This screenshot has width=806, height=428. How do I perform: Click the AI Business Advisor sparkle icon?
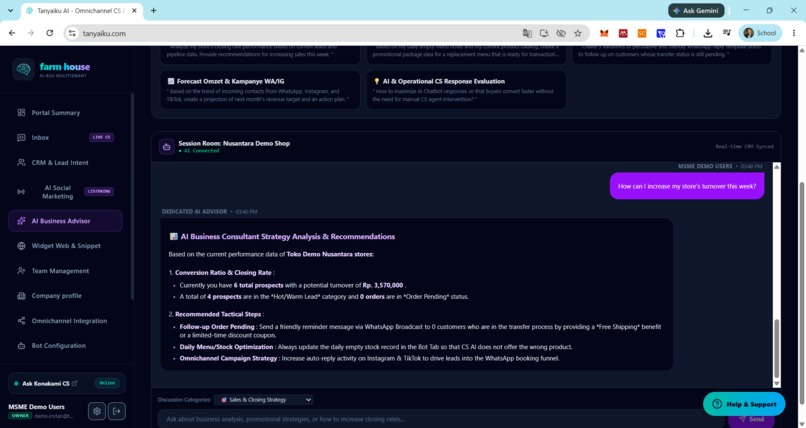click(21, 221)
